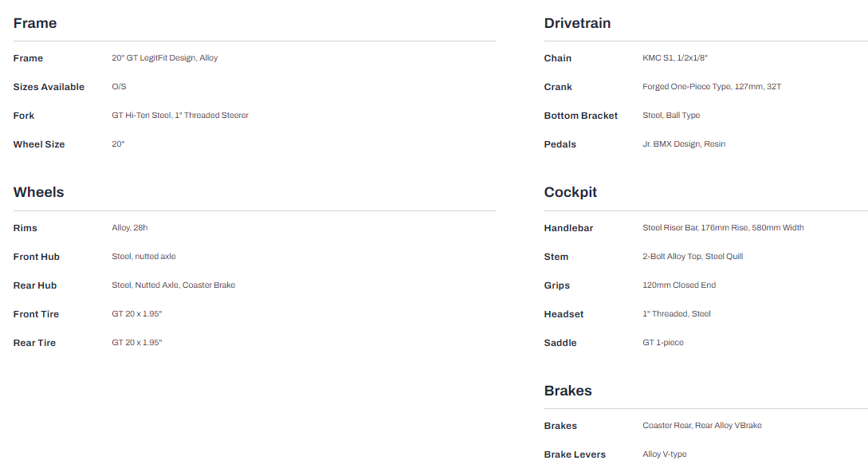Click the Wheels section heading
Viewport: 868px width, 472px height.
[38, 192]
